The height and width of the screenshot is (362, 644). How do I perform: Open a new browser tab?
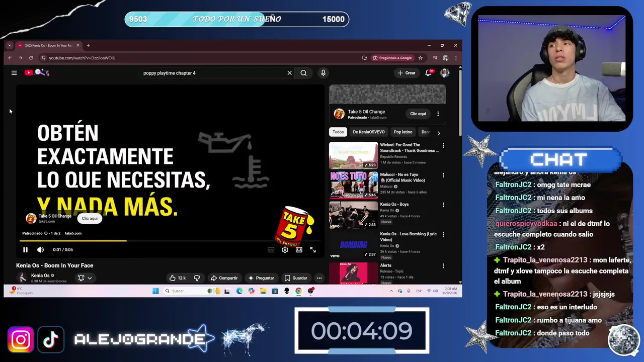tap(88, 45)
